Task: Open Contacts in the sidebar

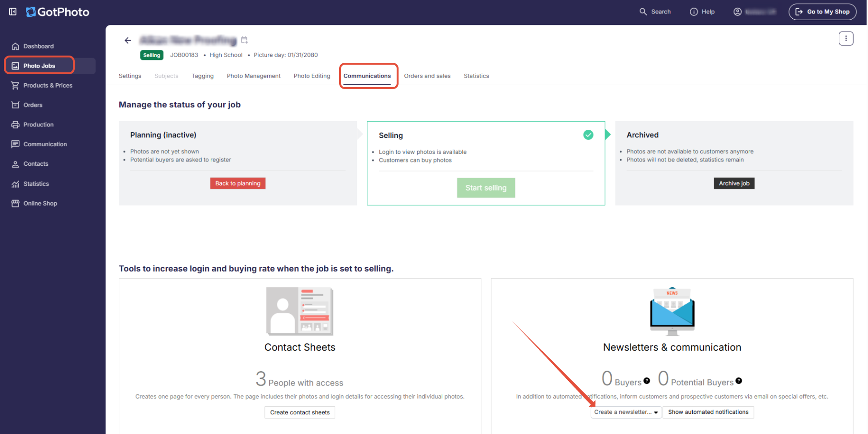Action: pyautogui.click(x=36, y=164)
